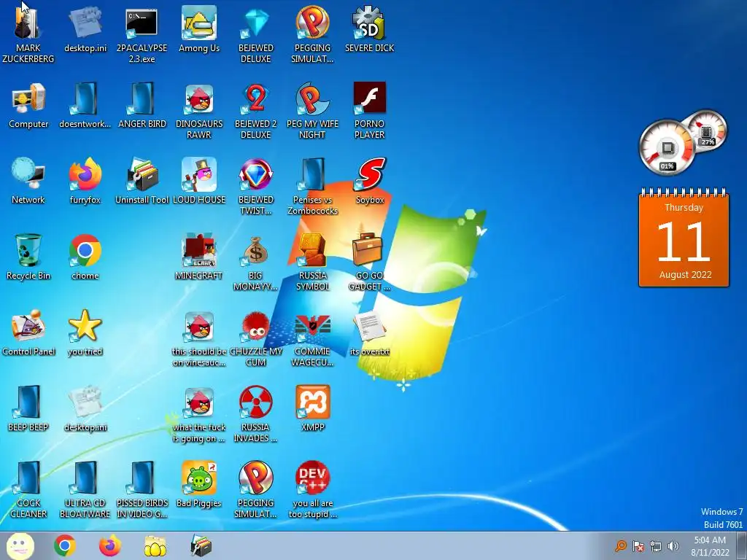Open the Action Center flag in tray
The image size is (747, 560).
coord(638,546)
